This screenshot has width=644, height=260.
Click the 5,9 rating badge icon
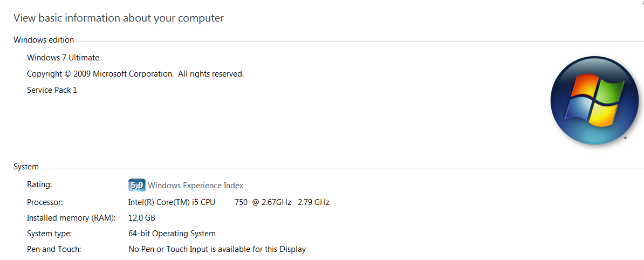click(x=137, y=185)
